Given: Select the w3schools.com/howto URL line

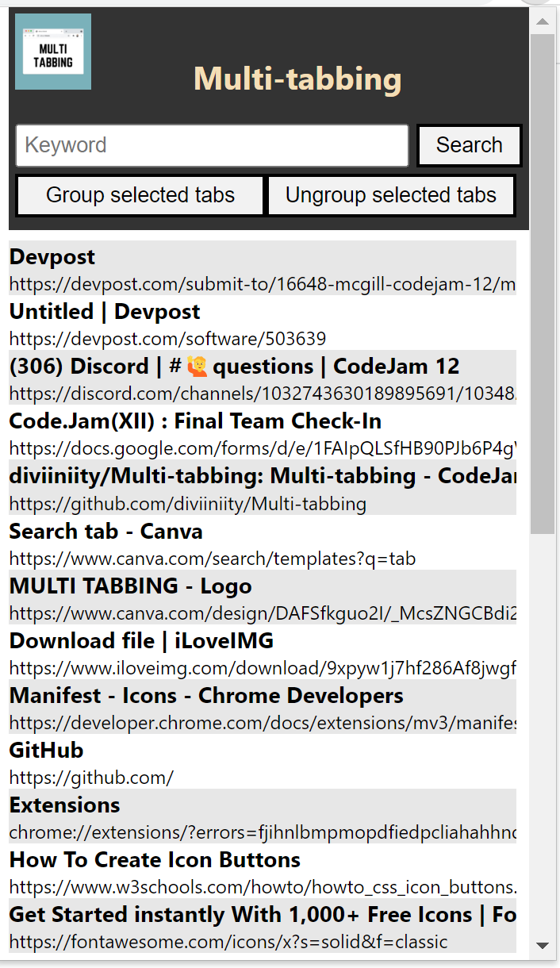Looking at the screenshot, I should (x=263, y=886).
